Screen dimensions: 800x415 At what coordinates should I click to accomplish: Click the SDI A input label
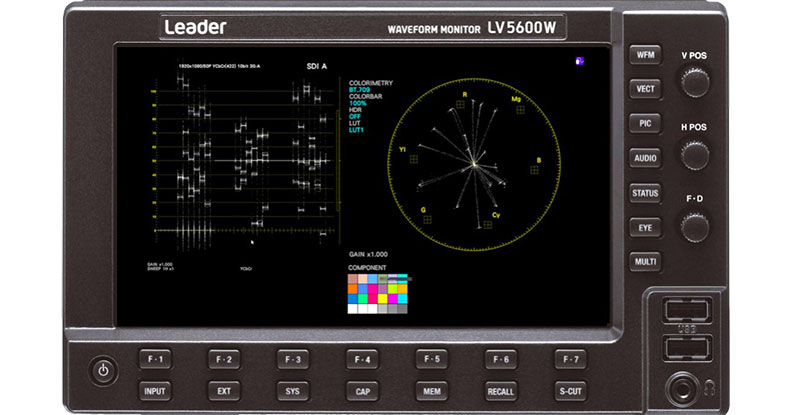pyautogui.click(x=317, y=66)
